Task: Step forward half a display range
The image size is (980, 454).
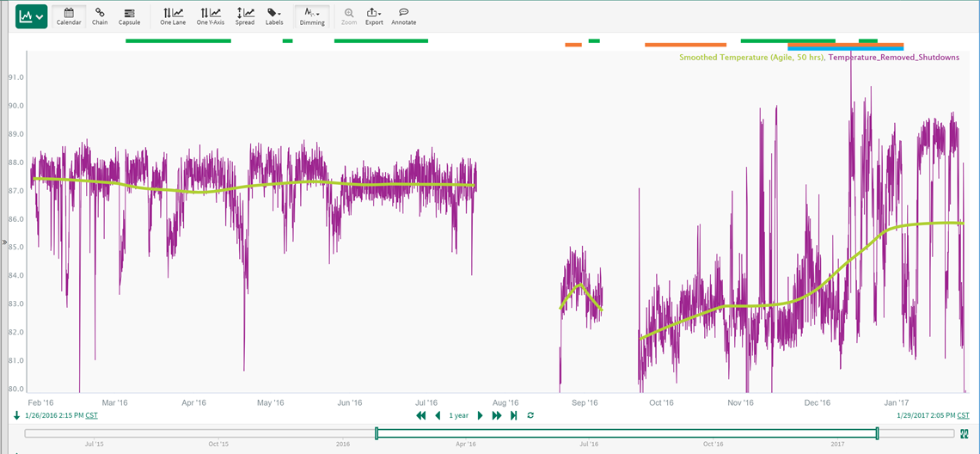Action: [480, 415]
